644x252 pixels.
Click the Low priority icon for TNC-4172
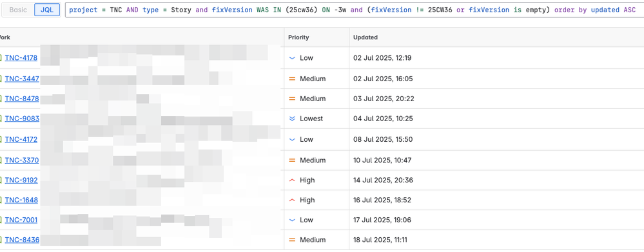click(x=293, y=140)
